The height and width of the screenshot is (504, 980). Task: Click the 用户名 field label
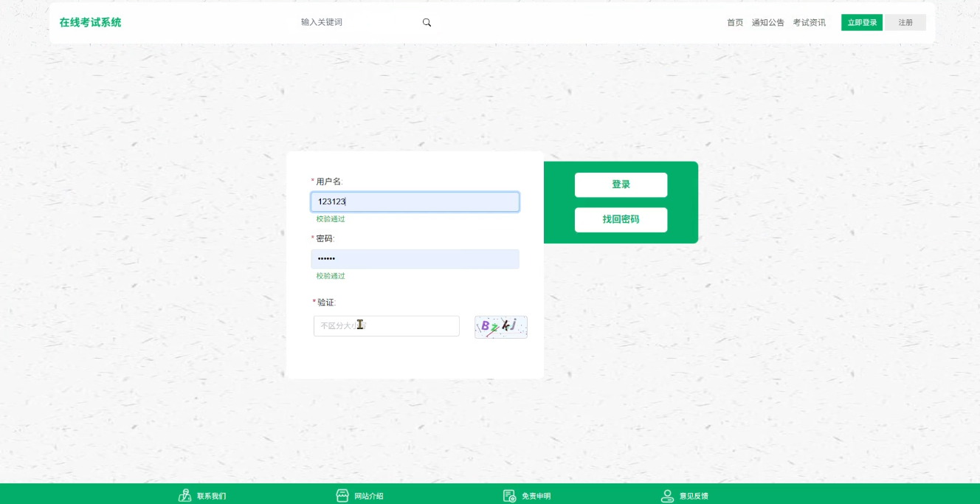coord(329,182)
